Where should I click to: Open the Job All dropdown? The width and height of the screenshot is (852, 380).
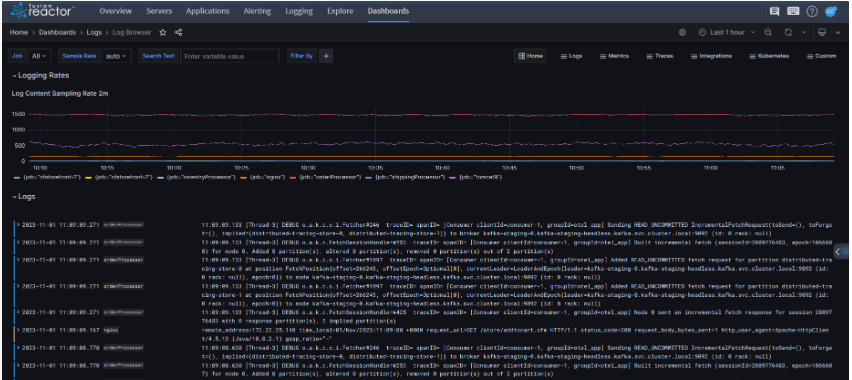click(x=39, y=56)
